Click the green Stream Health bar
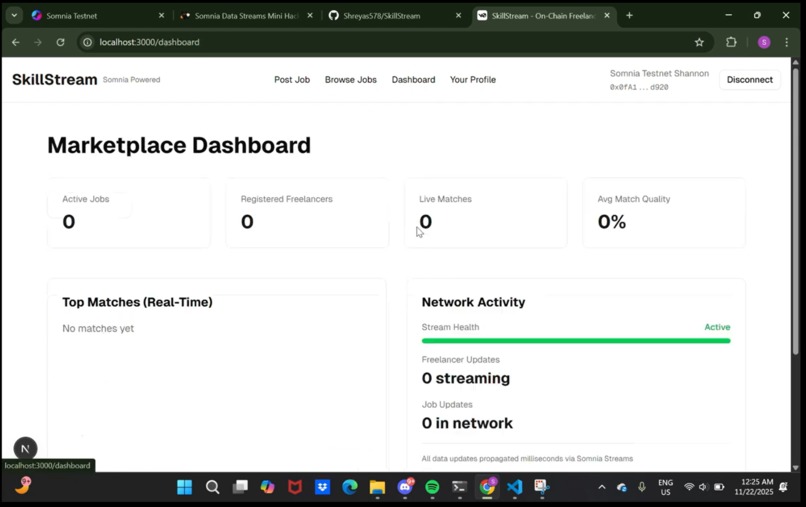This screenshot has width=806, height=507. (576, 340)
